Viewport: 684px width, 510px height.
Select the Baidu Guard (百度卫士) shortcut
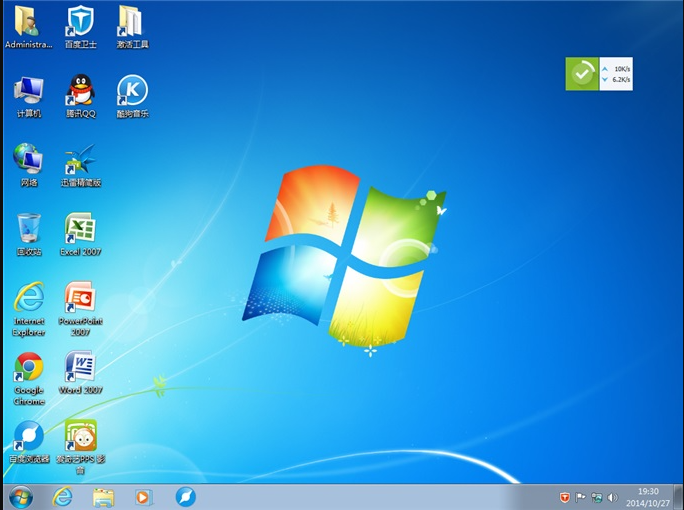[80, 22]
